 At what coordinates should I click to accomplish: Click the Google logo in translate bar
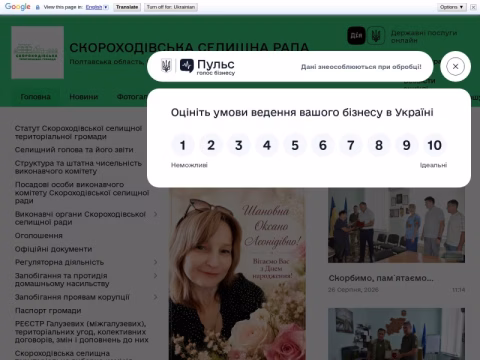click(18, 7)
